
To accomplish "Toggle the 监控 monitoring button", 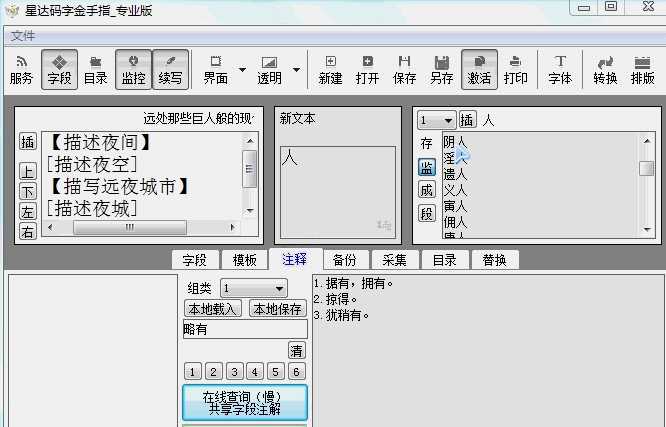I will (133, 70).
